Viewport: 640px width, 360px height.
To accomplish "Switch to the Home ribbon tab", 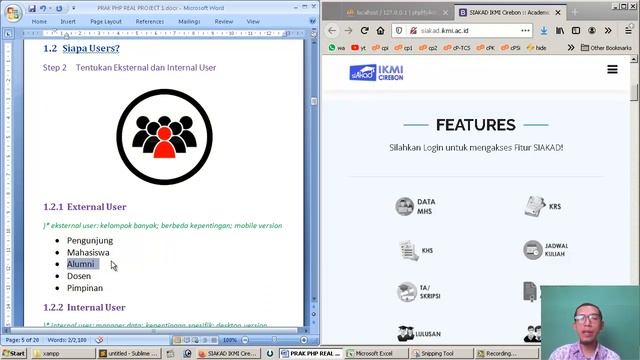I will coord(39,21).
